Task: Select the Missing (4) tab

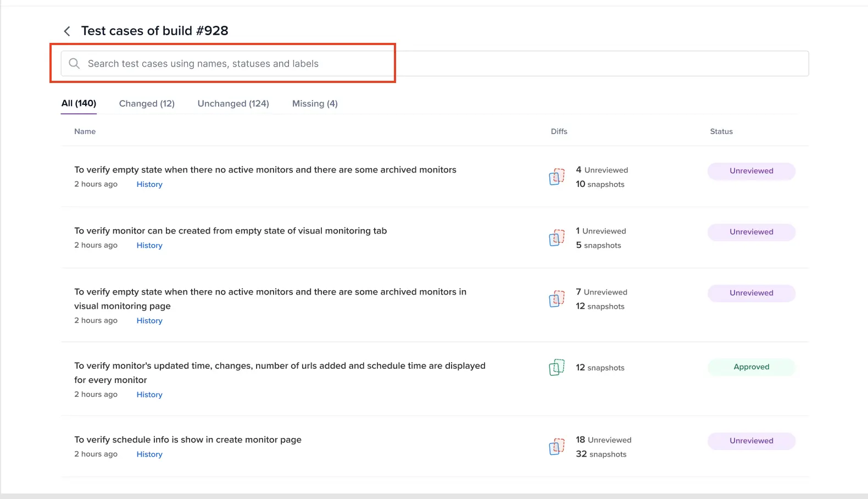Action: pos(315,103)
